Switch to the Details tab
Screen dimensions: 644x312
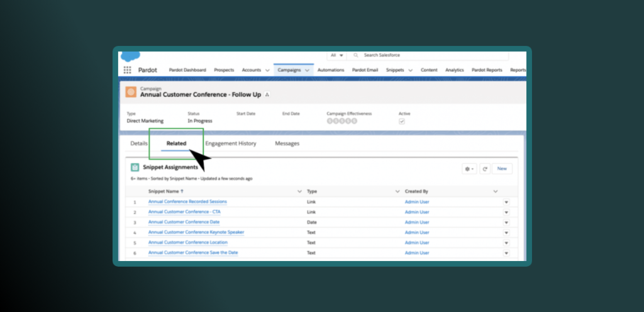139,143
